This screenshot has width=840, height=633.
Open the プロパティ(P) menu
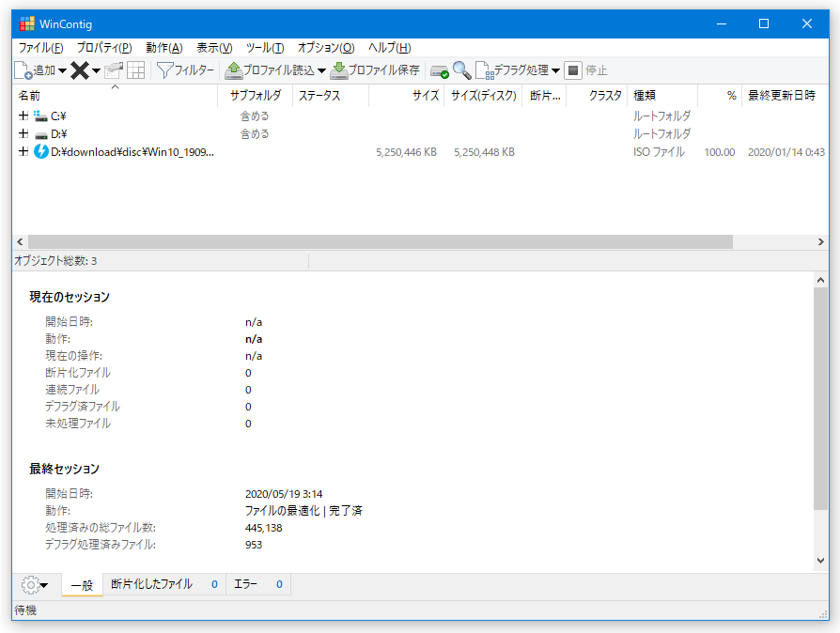pyautogui.click(x=104, y=48)
